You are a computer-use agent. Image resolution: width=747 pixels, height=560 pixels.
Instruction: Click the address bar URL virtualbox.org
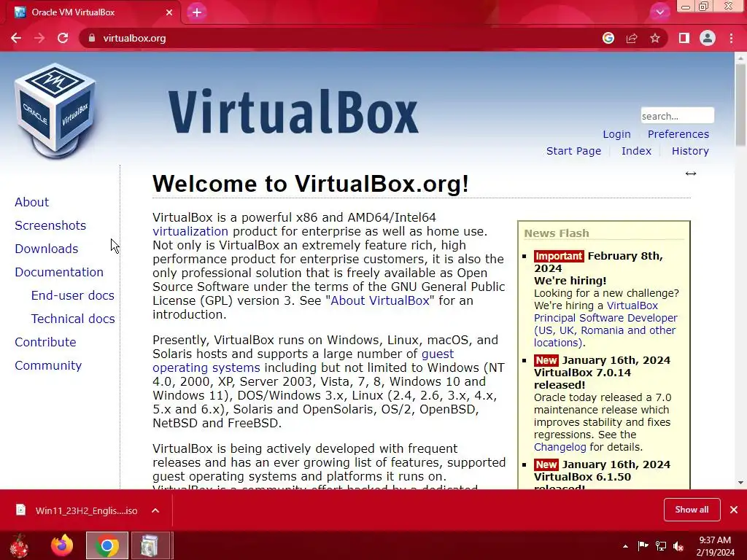pyautogui.click(x=134, y=38)
